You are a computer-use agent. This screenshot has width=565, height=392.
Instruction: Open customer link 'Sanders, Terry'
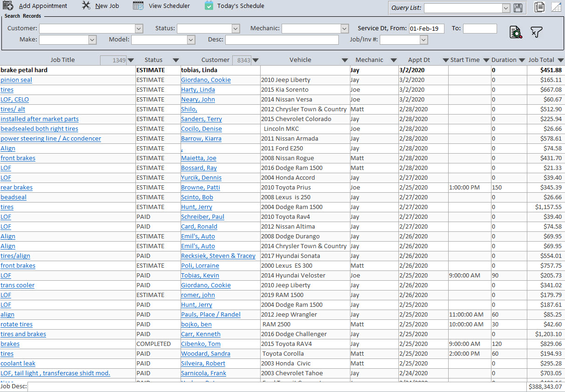(x=201, y=119)
